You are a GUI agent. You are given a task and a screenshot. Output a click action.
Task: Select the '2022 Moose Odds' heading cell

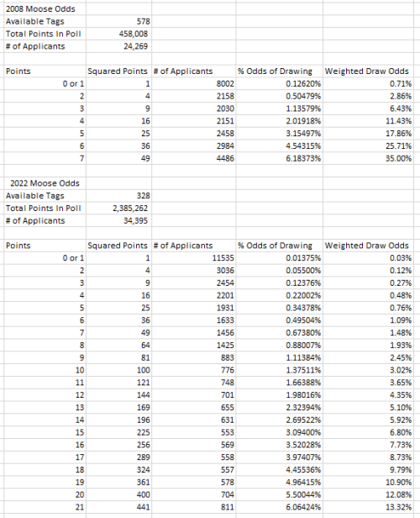click(x=45, y=183)
